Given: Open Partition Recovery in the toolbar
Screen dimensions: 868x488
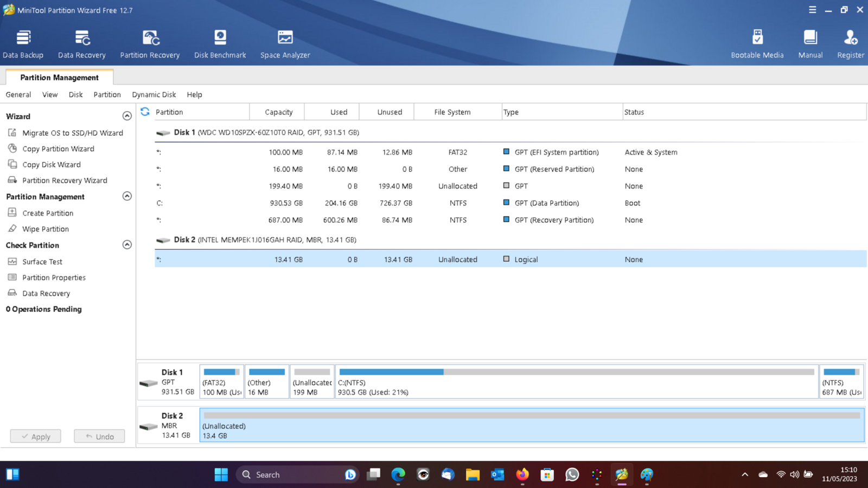Looking at the screenshot, I should (x=150, y=43).
